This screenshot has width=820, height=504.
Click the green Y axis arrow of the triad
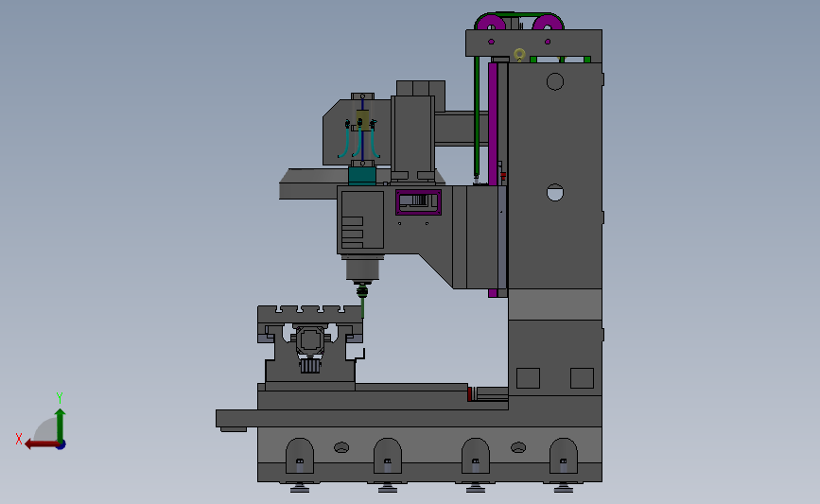point(61,426)
